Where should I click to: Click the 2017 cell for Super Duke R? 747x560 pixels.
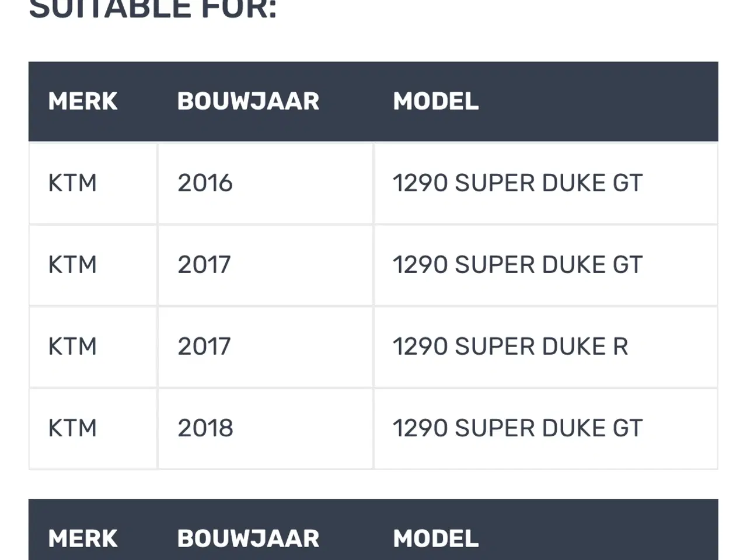coord(204,346)
